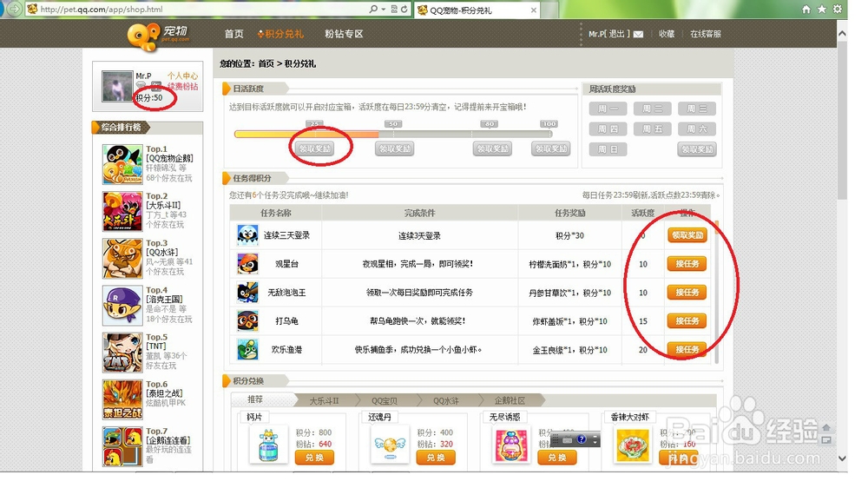Image resolution: width=868 pixels, height=488 pixels.
Task: Open the 积分兑礼 navigation item
Action: click(x=280, y=34)
